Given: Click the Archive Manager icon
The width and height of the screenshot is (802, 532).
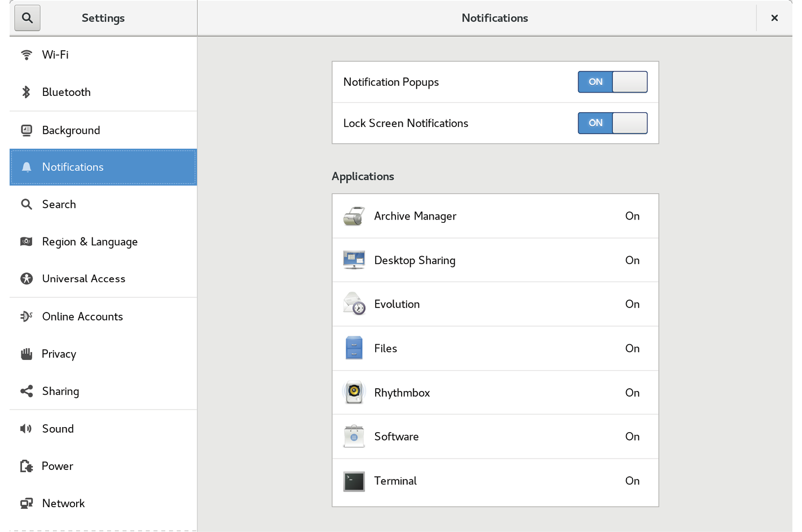Looking at the screenshot, I should (x=354, y=216).
